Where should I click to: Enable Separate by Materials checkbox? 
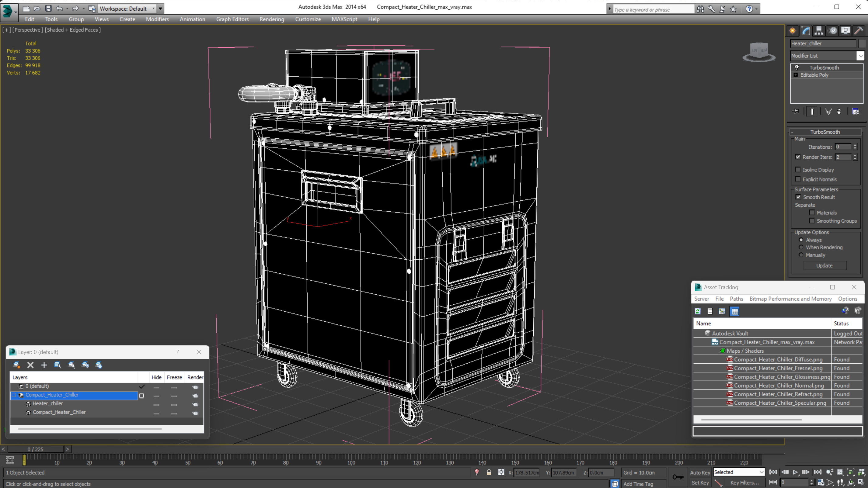[x=812, y=213]
